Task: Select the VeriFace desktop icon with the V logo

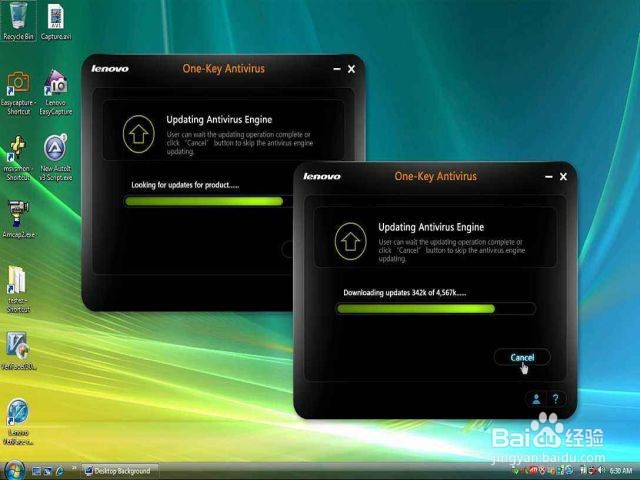Action: click(18, 350)
